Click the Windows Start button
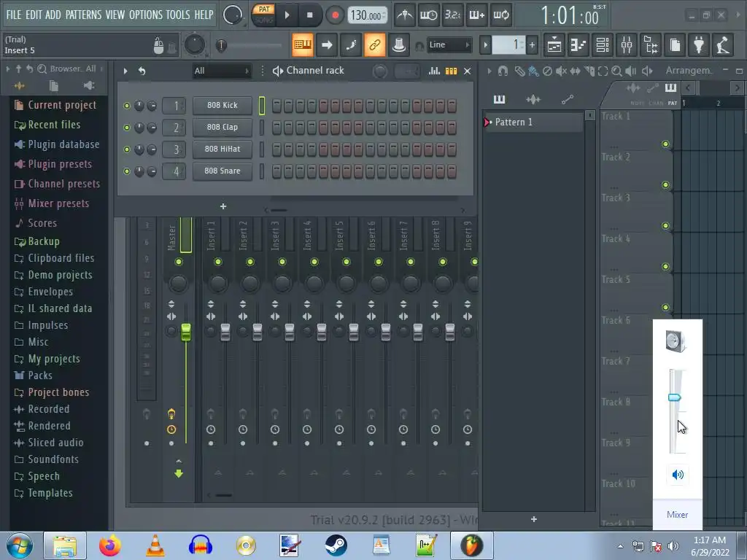The width and height of the screenshot is (747, 560). point(19,545)
